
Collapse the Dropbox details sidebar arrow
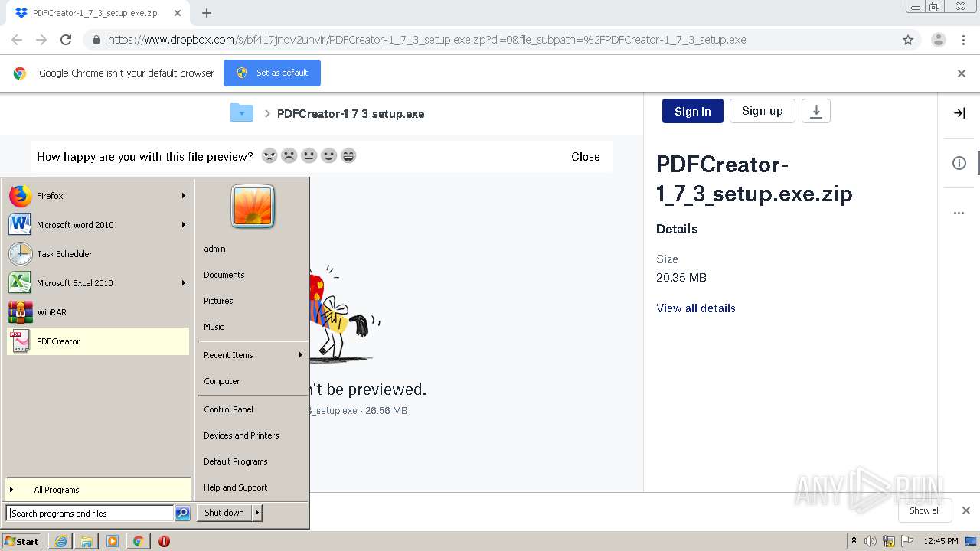click(959, 113)
